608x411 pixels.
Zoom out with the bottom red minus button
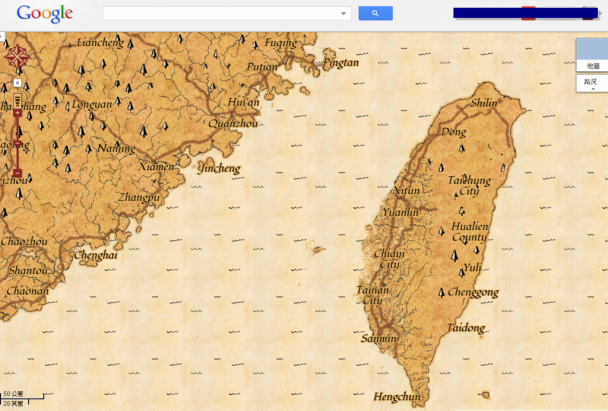pos(17,173)
